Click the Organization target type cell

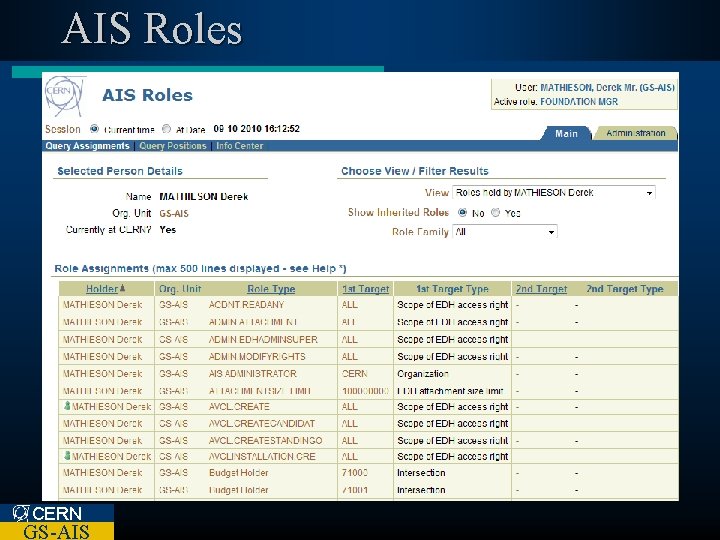(423, 374)
